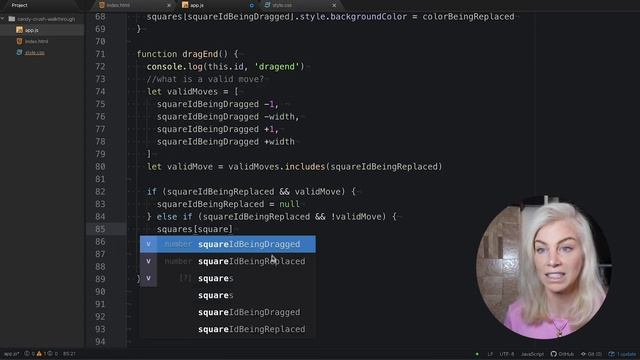Open the JavaScript grammar selector
Image resolution: width=640 pixels, height=360 pixels.
pyautogui.click(x=532, y=354)
